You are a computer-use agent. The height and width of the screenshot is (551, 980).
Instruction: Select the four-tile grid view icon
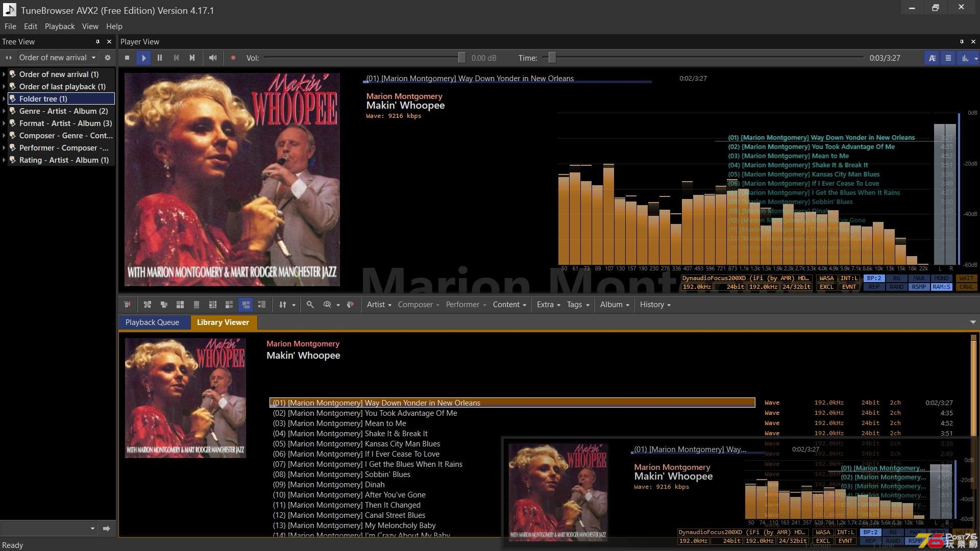point(180,305)
